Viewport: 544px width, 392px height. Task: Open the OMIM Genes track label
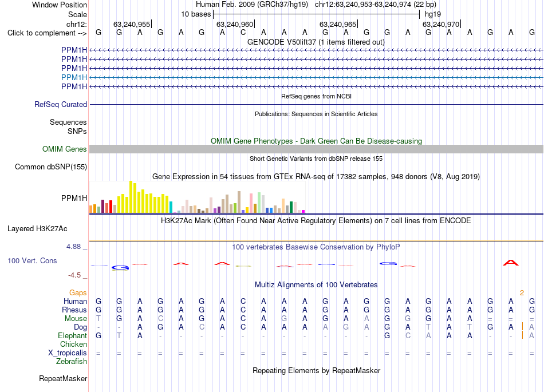[65, 149]
